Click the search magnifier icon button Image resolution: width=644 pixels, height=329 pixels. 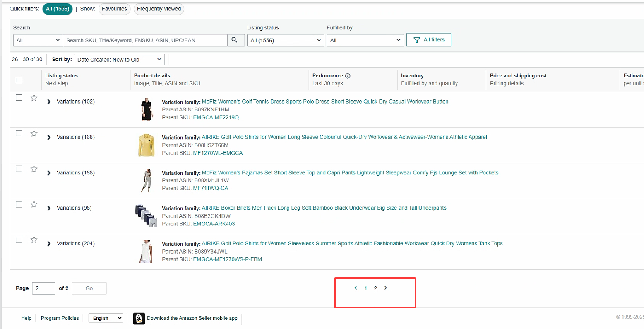236,40
